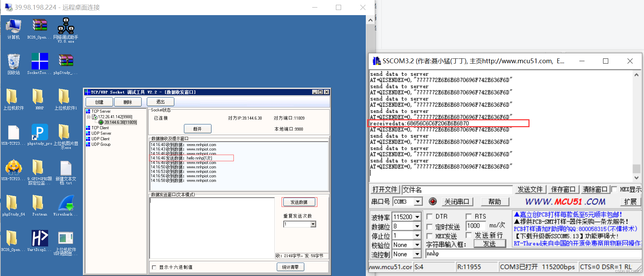Enable the HEX显示 checkbox
Image resolution: width=644 pixels, height=276 pixels.
point(614,189)
